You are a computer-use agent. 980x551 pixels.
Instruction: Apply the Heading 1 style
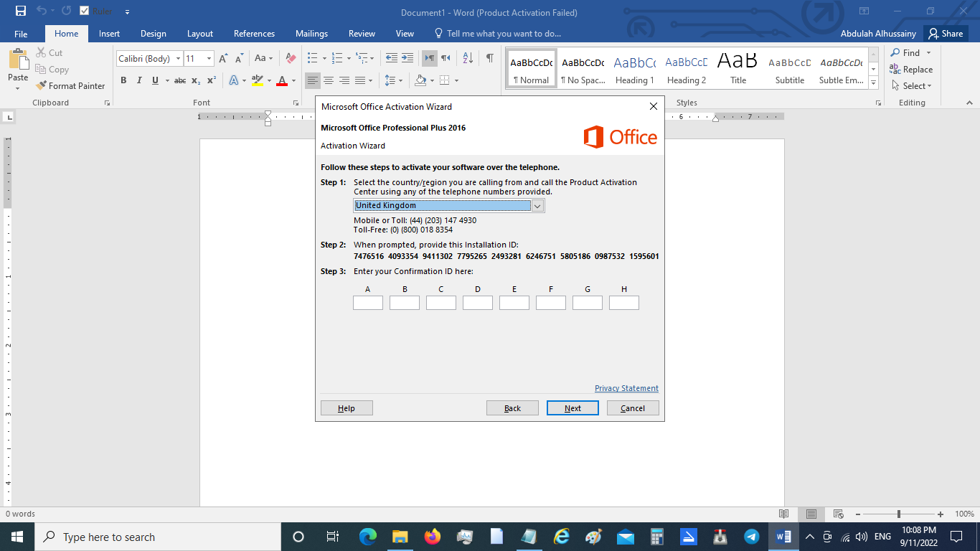634,70
